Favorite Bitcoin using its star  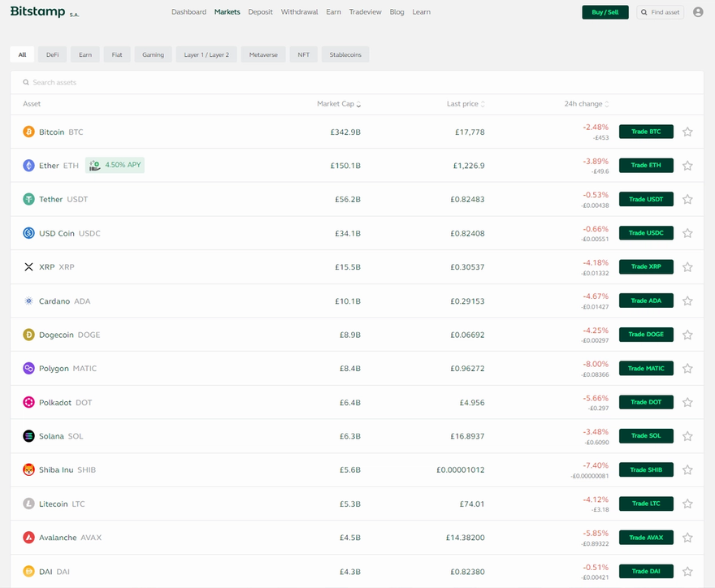point(687,132)
